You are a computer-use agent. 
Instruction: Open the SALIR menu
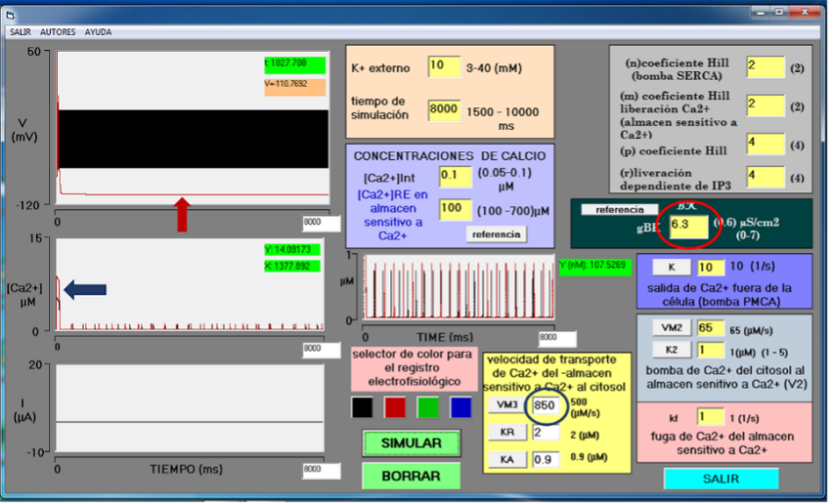20,31
